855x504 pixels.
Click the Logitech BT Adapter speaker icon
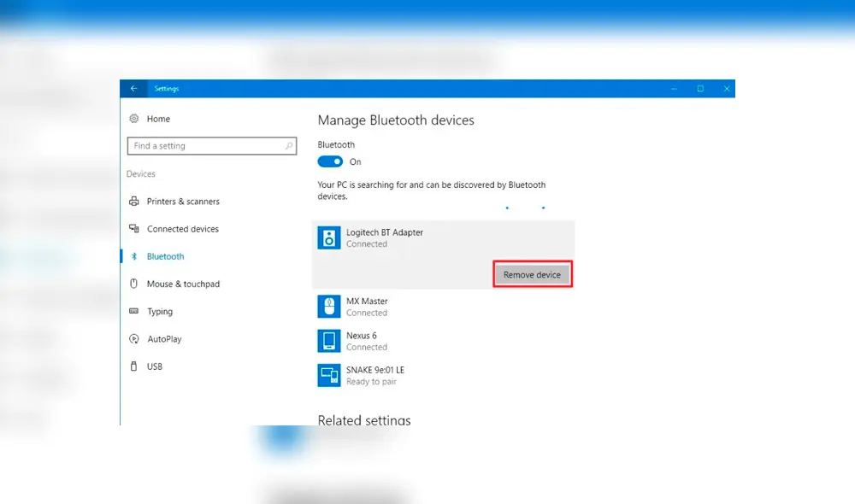[x=329, y=237]
